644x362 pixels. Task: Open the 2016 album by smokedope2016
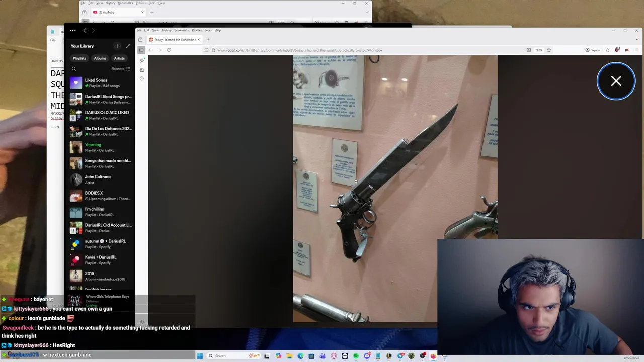pos(101,276)
